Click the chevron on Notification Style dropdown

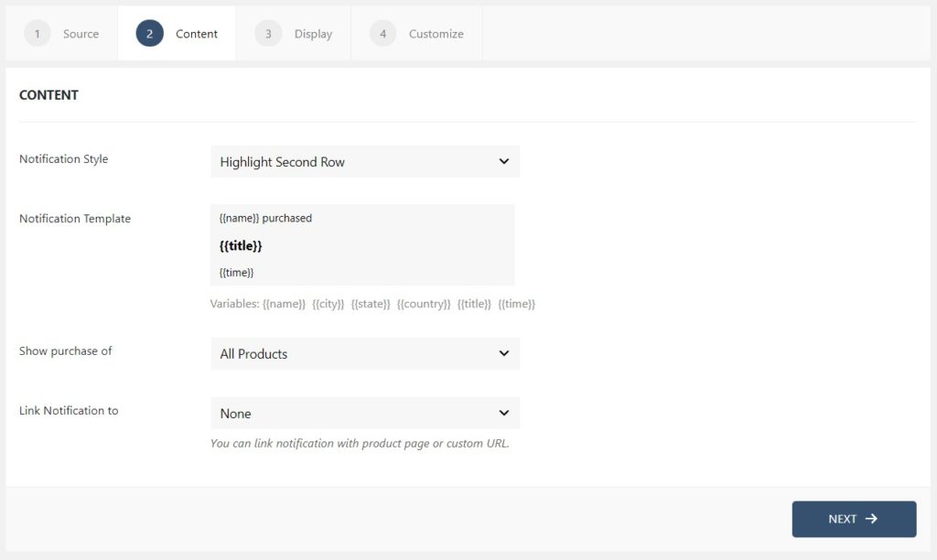503,161
